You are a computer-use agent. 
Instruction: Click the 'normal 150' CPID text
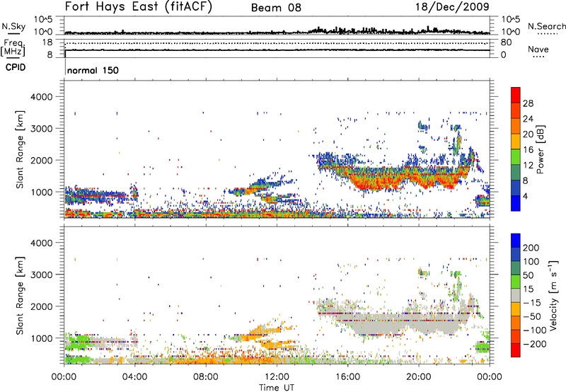point(93,70)
